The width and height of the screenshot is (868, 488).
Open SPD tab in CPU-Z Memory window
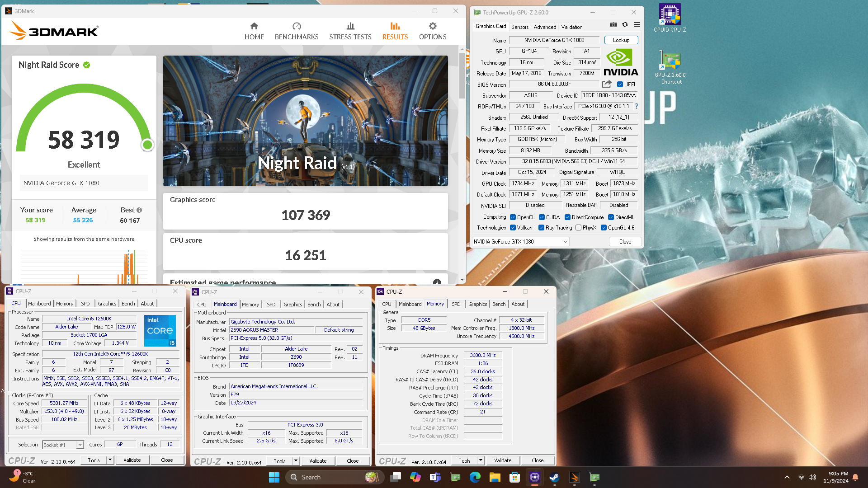(x=456, y=304)
